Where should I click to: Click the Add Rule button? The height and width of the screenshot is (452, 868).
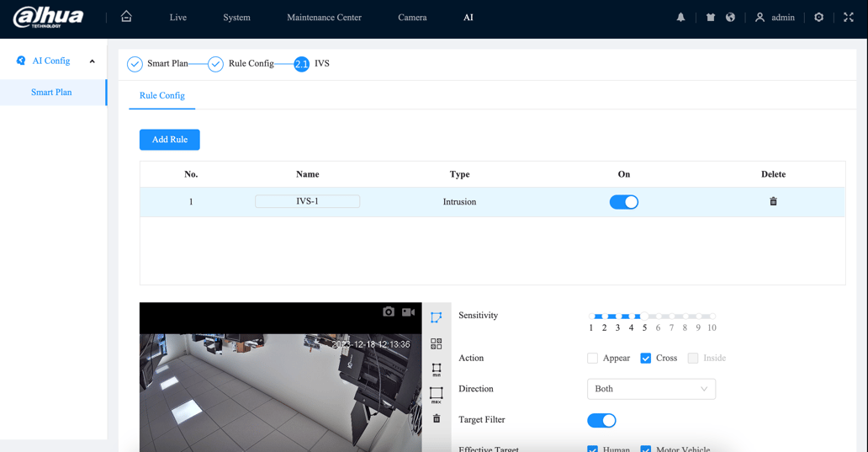[169, 140]
